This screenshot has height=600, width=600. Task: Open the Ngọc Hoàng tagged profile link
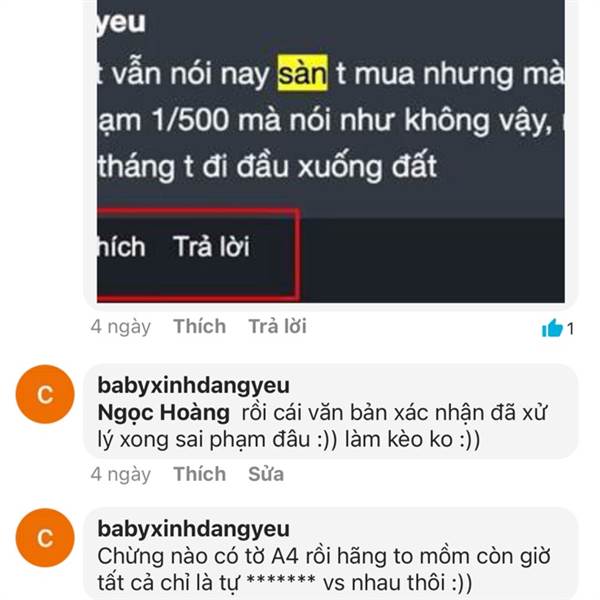coord(163,413)
